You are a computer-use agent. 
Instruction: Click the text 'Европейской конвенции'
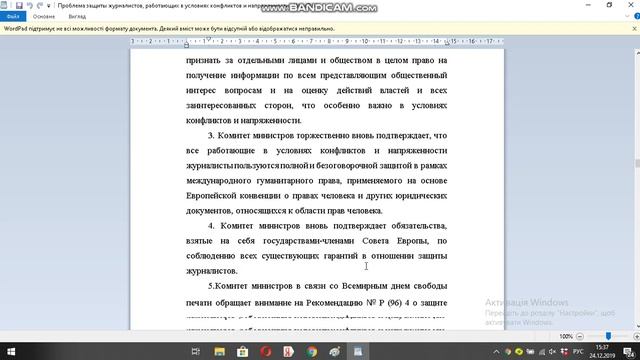(x=233, y=196)
